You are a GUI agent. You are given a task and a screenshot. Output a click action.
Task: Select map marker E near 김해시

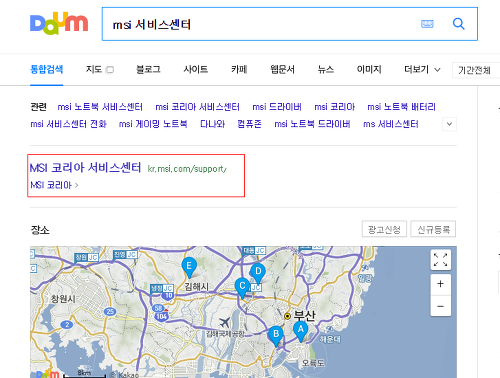pyautogui.click(x=189, y=267)
